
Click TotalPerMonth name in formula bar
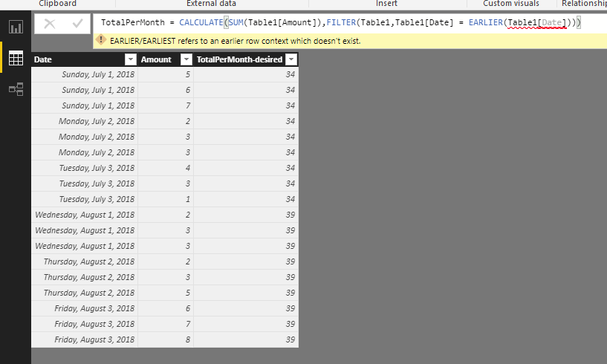tap(133, 22)
